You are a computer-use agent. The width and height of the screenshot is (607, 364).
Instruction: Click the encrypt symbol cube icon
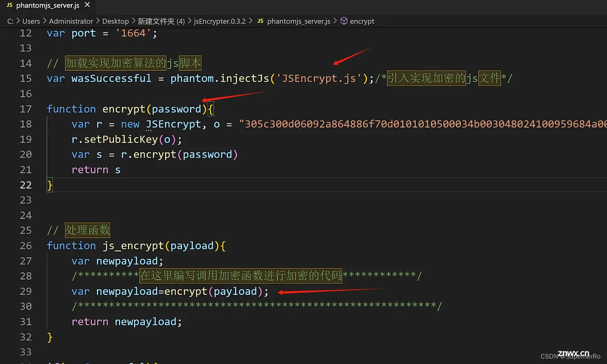pos(344,21)
